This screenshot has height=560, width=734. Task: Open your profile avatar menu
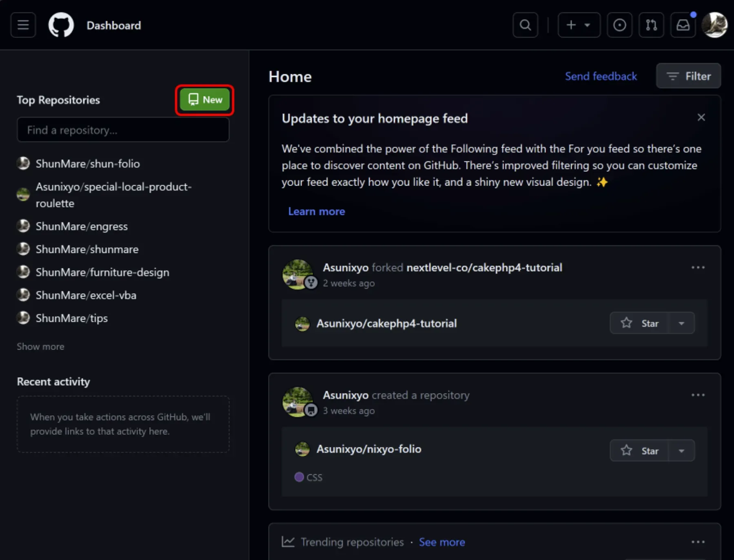pos(715,25)
